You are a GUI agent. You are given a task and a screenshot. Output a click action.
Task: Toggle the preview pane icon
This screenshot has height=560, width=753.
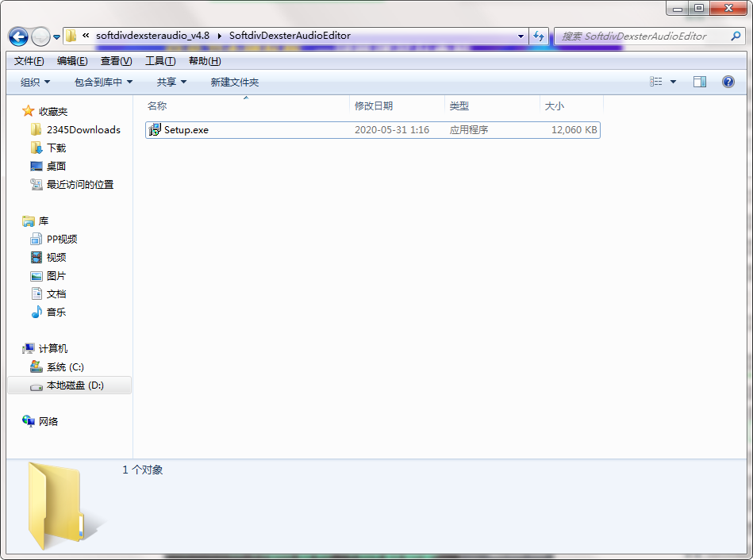point(700,82)
